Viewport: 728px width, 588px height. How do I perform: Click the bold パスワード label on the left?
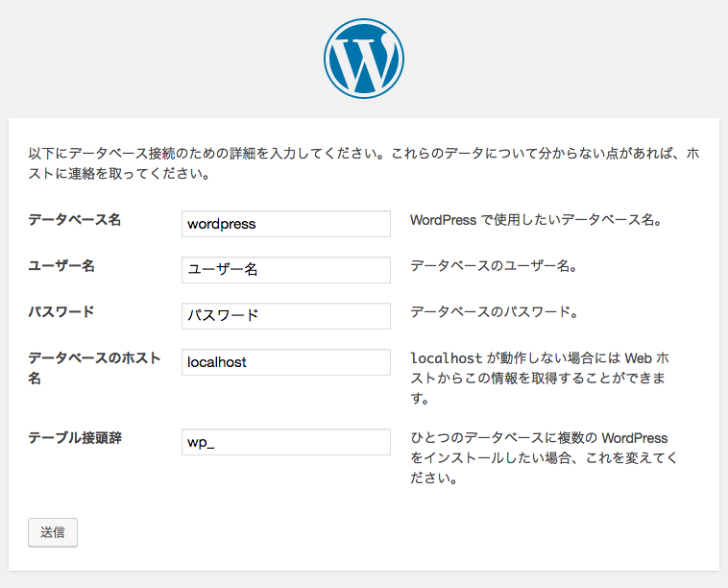[61, 311]
